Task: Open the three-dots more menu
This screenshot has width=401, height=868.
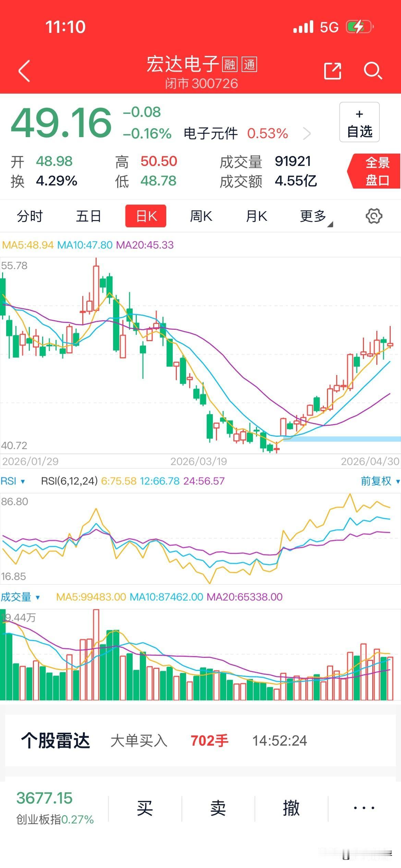Action: pyautogui.click(x=364, y=808)
